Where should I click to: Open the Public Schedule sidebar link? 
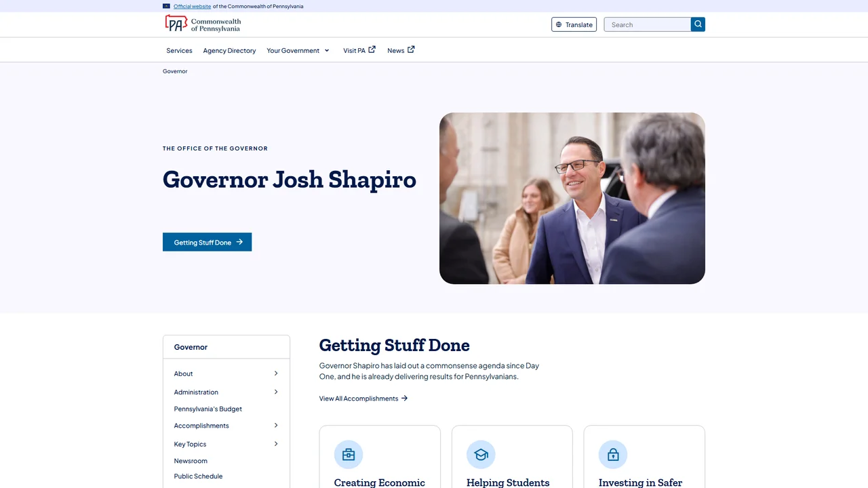pyautogui.click(x=198, y=476)
